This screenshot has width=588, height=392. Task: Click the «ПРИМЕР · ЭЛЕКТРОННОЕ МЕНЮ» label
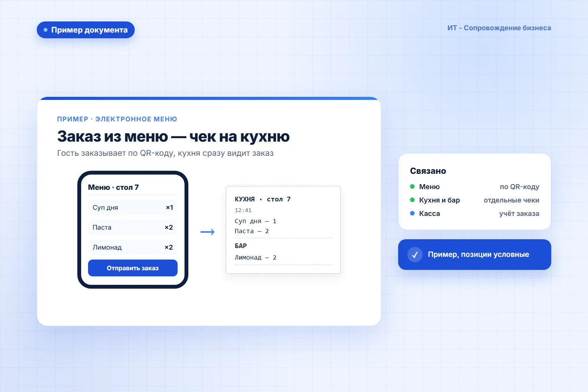pos(117,119)
